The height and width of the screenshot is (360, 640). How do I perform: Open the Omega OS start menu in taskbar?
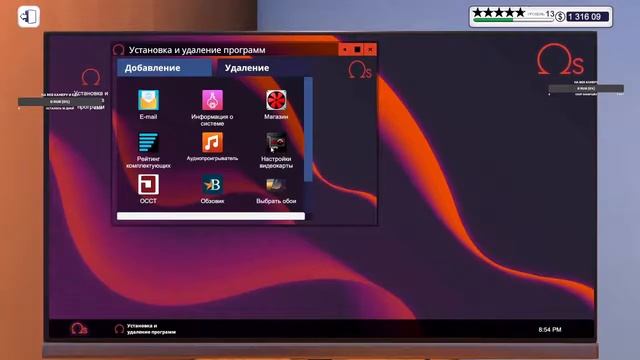(79, 329)
